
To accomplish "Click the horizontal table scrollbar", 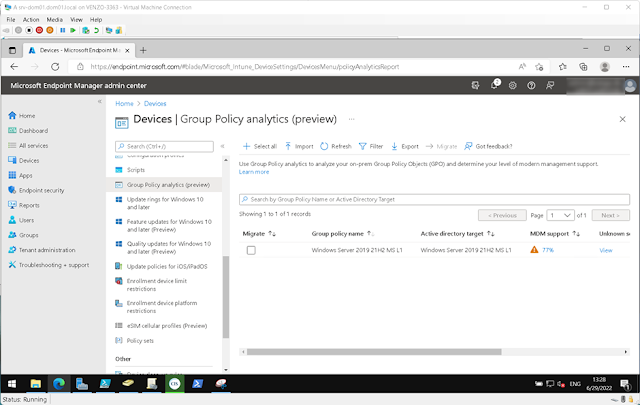I will point(374,352).
